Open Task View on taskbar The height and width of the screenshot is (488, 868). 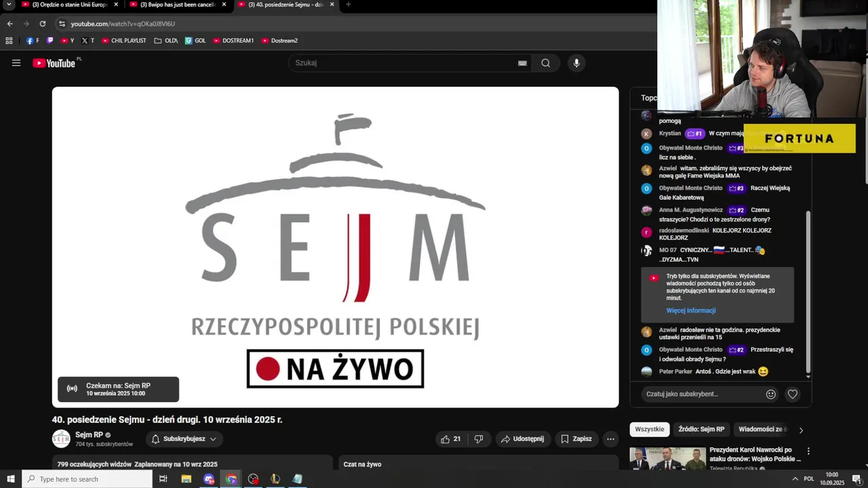point(163,479)
